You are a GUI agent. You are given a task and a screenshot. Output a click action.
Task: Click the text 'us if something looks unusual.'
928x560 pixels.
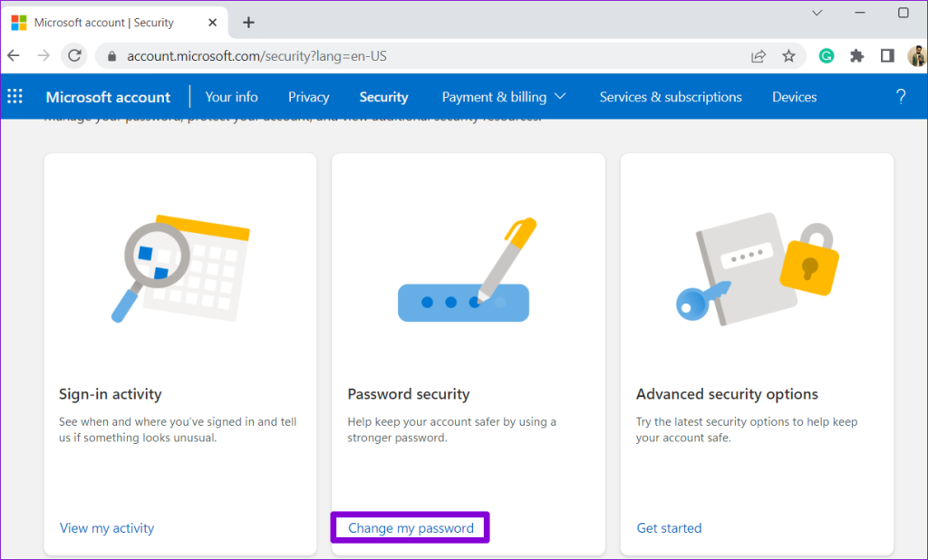click(x=138, y=438)
